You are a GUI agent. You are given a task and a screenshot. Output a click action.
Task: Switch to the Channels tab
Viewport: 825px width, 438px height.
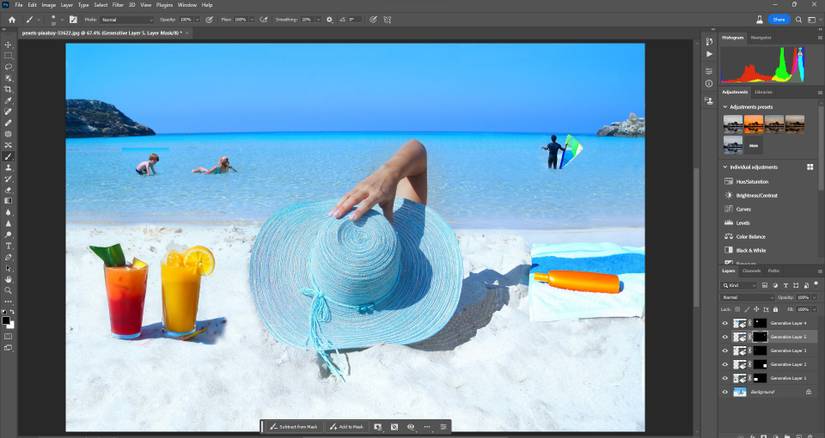click(x=751, y=271)
